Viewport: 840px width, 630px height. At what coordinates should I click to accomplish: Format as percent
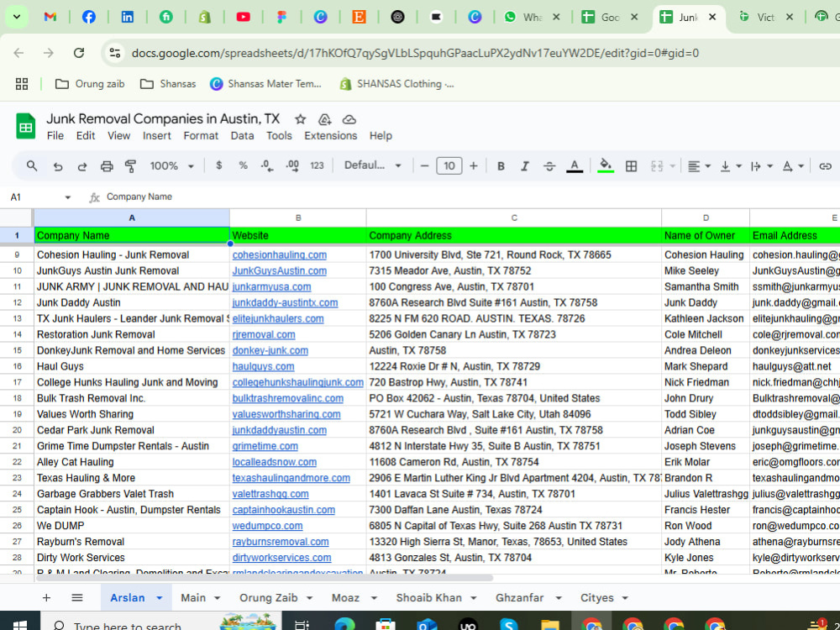tap(244, 165)
